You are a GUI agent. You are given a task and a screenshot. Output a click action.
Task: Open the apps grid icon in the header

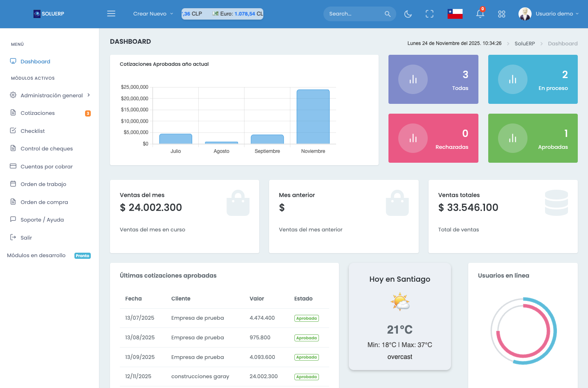pos(502,13)
